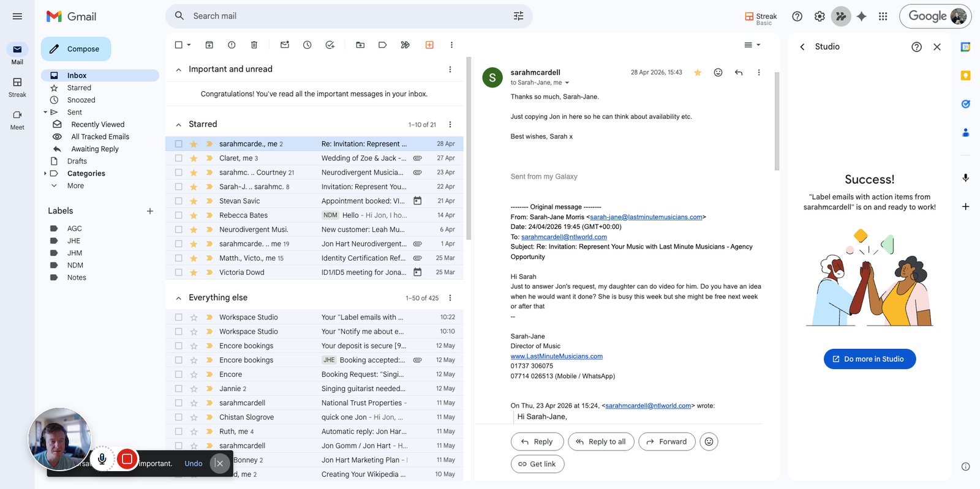Click the Labels tag toolbar icon

pos(383,45)
